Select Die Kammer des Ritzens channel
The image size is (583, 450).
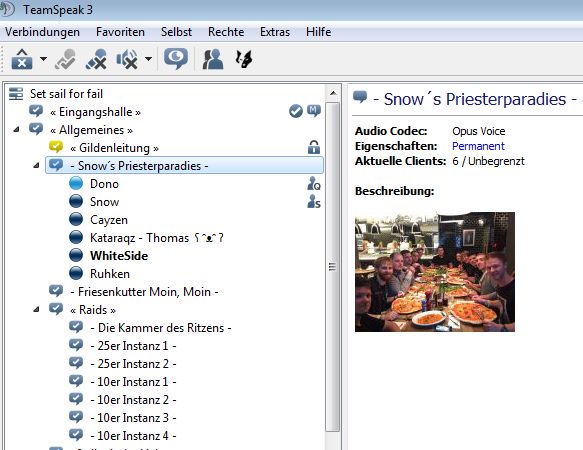(161, 328)
